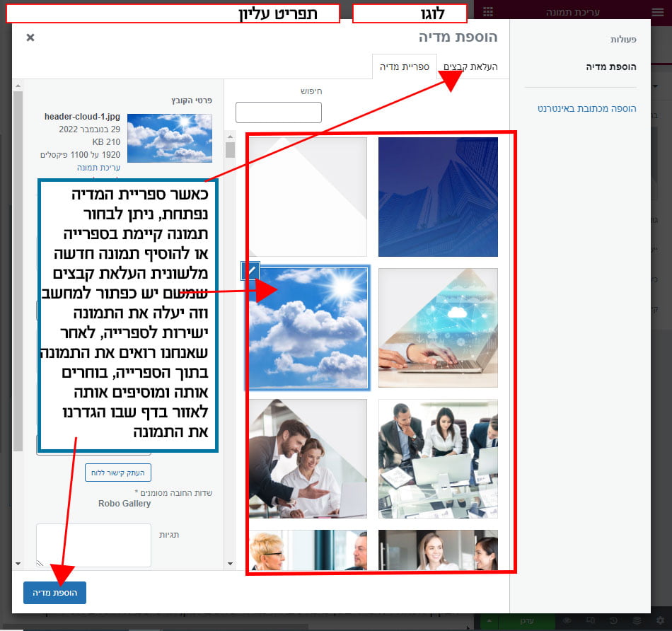Image resolution: width=672 pixels, height=631 pixels.
Task: Click the עריכת תמונה link under file details
Action: tap(98, 168)
